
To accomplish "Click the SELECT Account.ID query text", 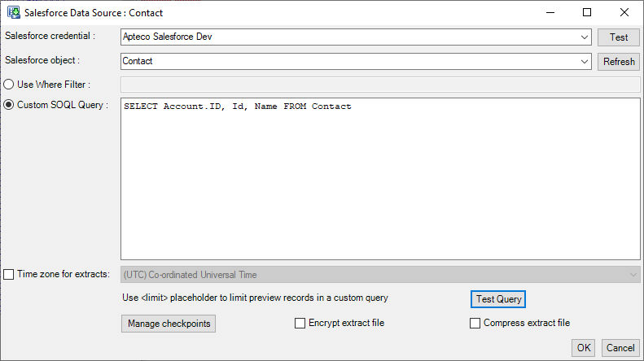I will (x=238, y=107).
